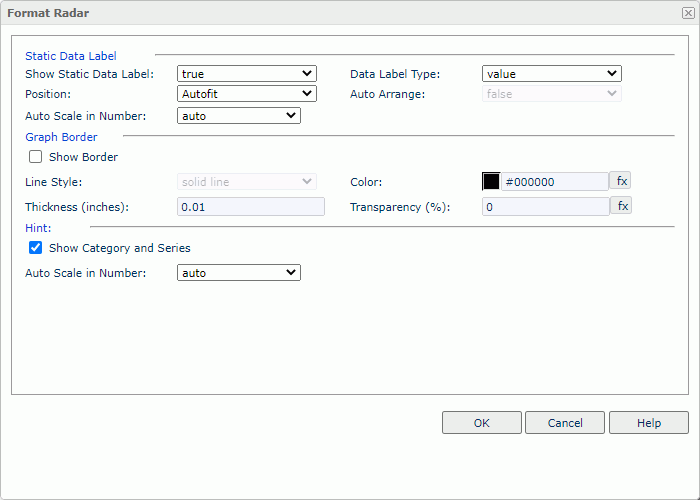Uncheck Show Category and Series
Viewport: 700px width, 500px height.
pyautogui.click(x=35, y=248)
